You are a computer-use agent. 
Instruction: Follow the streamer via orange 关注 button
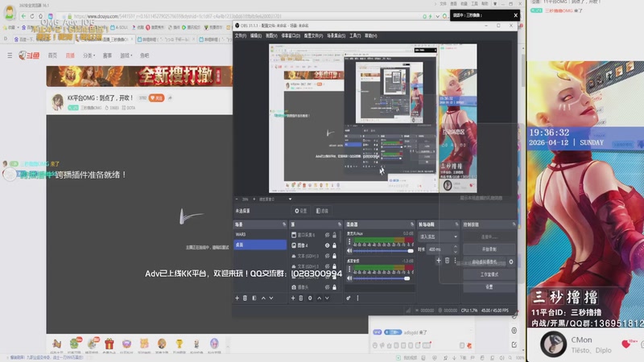[156, 98]
